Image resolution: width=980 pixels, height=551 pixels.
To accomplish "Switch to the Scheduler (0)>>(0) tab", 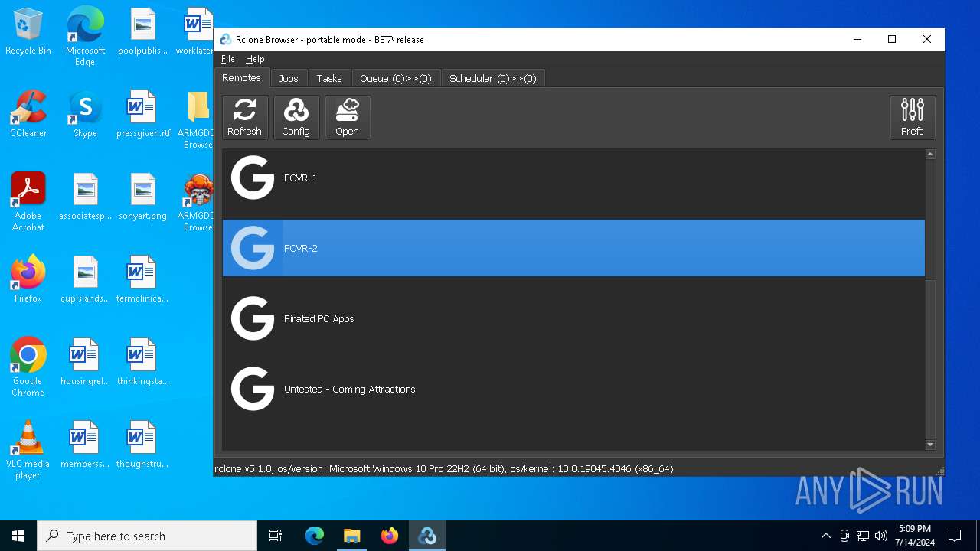I will 493,78.
